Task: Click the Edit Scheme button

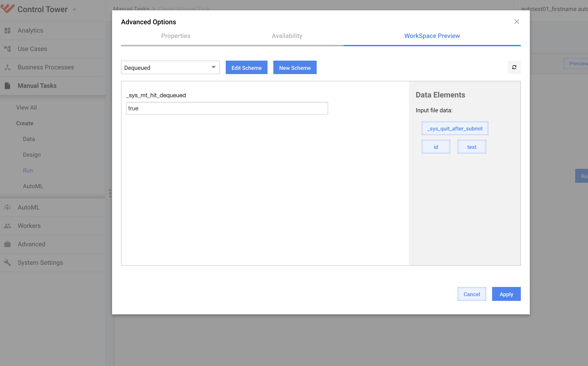Action: [246, 68]
